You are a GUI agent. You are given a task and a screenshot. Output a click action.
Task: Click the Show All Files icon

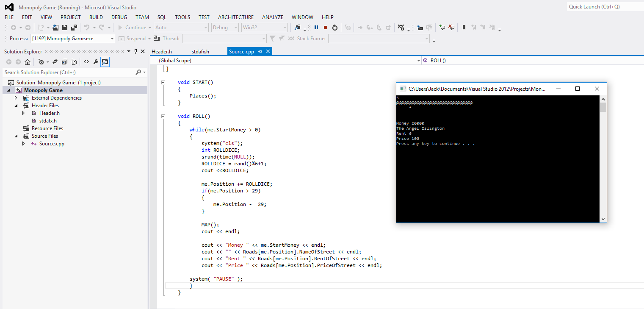click(x=74, y=62)
